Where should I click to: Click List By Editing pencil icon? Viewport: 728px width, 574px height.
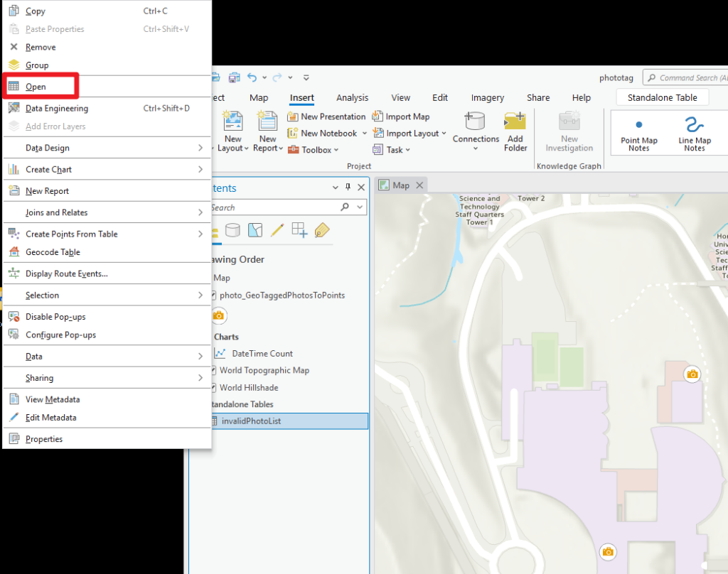click(277, 229)
